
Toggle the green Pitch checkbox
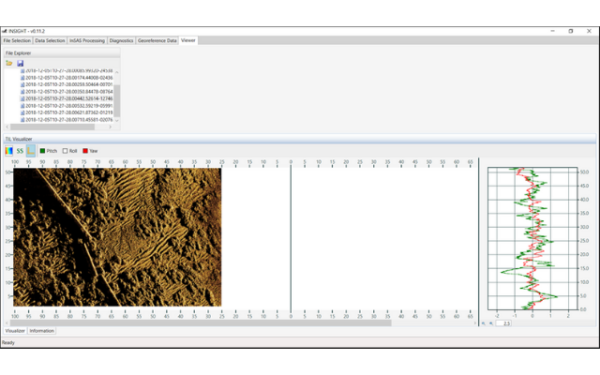tap(42, 151)
